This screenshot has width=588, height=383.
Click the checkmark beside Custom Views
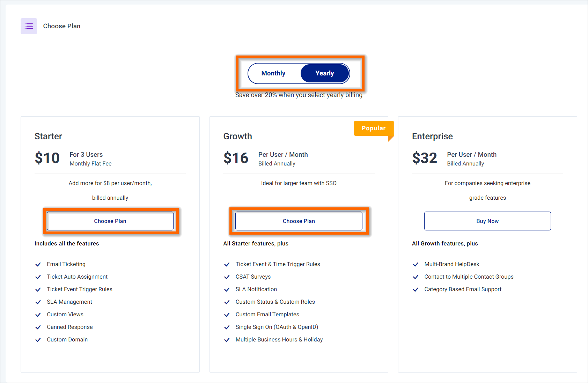(38, 315)
